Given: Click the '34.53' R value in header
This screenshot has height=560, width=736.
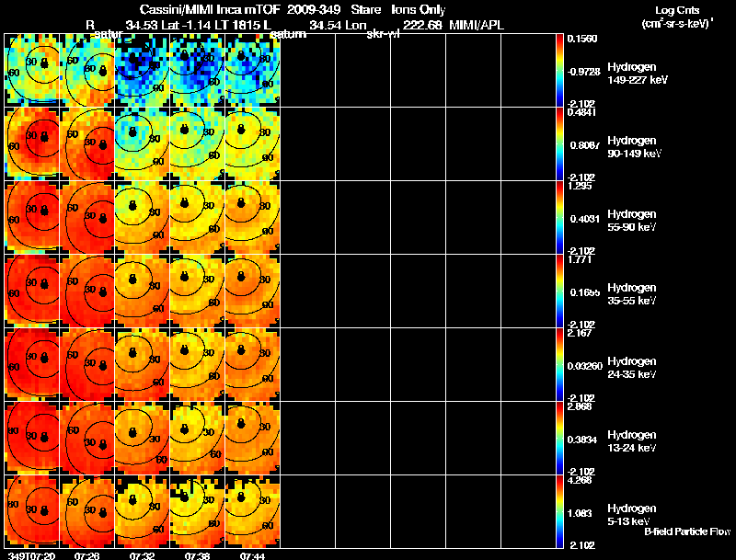Looking at the screenshot, I should 142,26.
